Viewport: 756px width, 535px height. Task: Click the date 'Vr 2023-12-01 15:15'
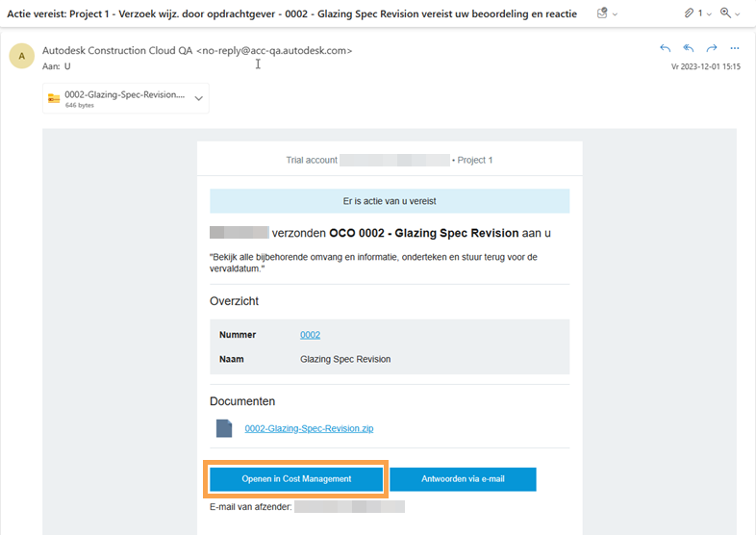[x=705, y=66]
